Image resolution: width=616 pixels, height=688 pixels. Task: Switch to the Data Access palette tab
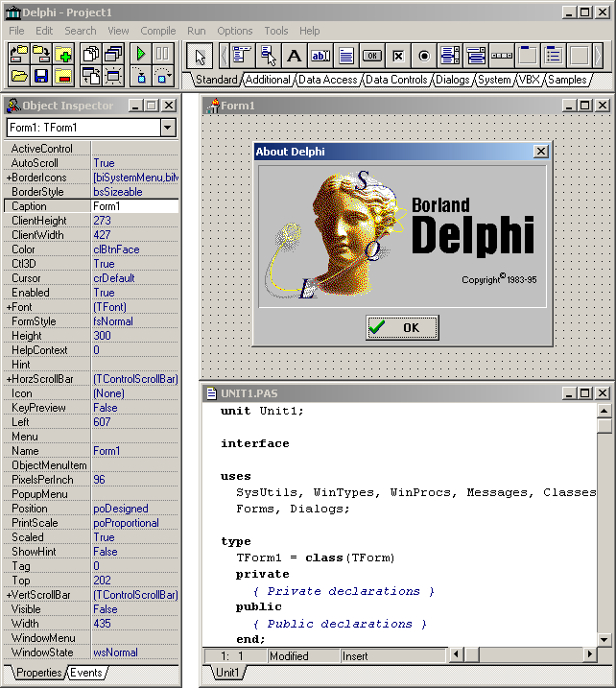click(328, 80)
